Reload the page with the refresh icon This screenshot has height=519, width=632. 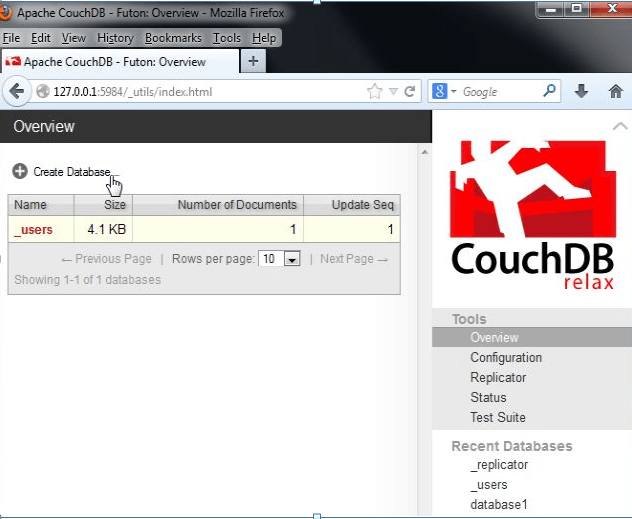click(410, 91)
